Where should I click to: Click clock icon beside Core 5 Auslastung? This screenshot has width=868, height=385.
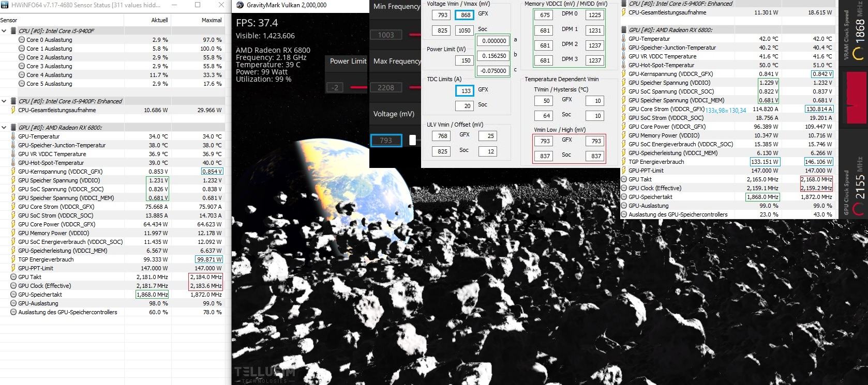coord(22,84)
